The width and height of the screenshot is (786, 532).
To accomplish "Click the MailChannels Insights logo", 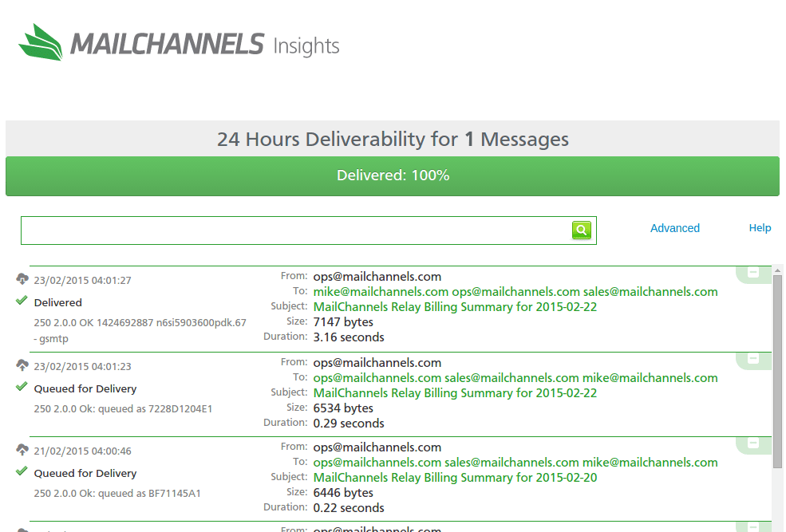I will [179, 42].
